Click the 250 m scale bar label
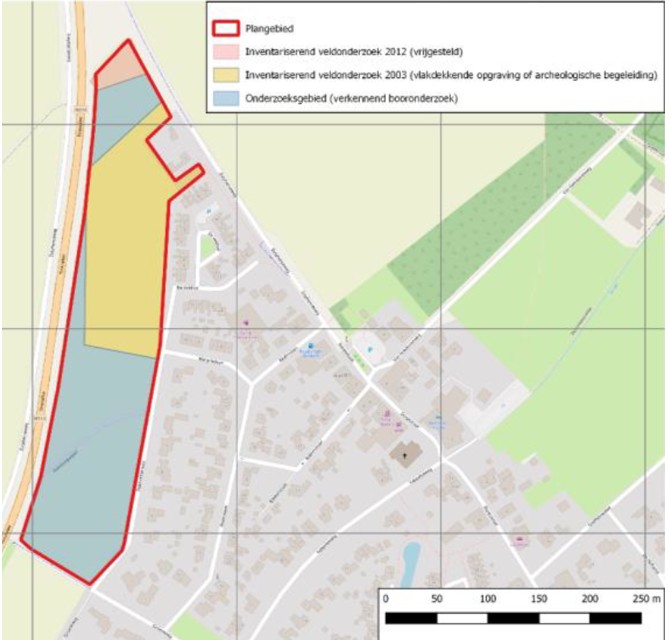 (646, 599)
